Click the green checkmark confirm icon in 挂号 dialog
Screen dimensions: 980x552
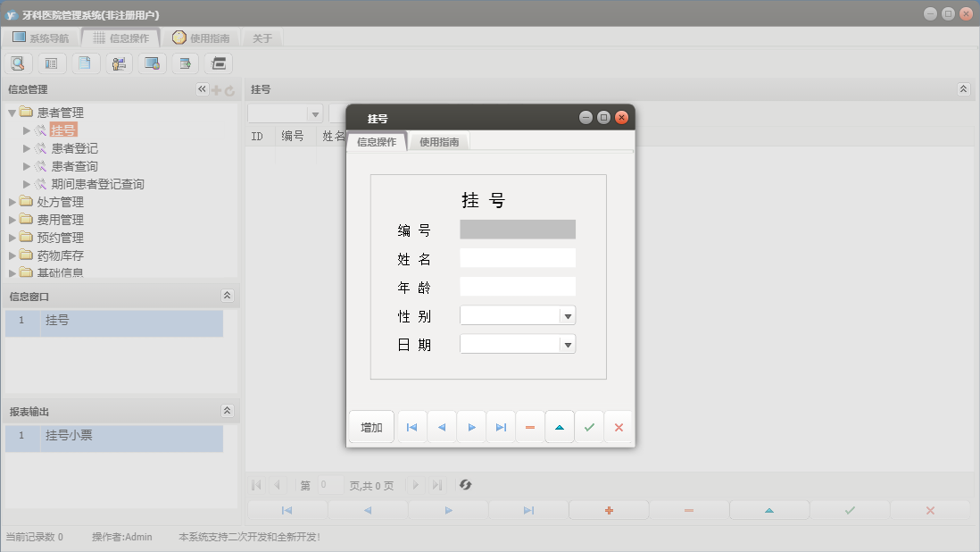click(x=589, y=428)
